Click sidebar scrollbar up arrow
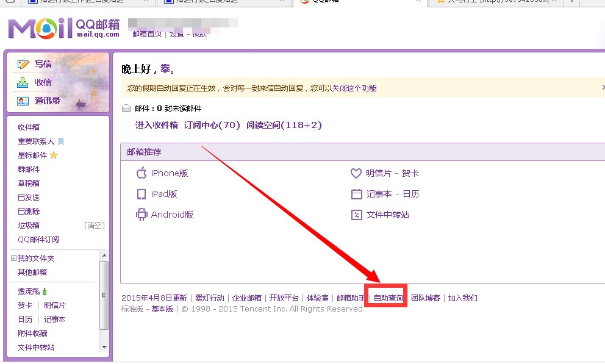 tap(104, 255)
